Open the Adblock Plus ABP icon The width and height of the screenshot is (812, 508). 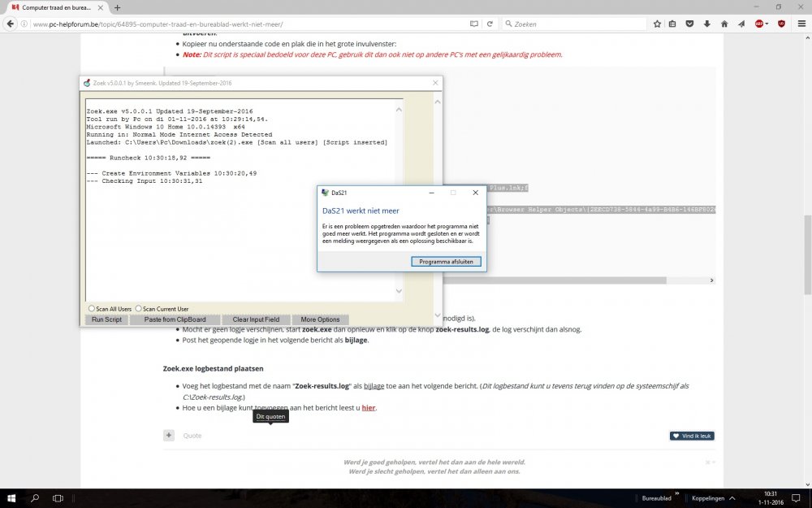pyautogui.click(x=758, y=24)
